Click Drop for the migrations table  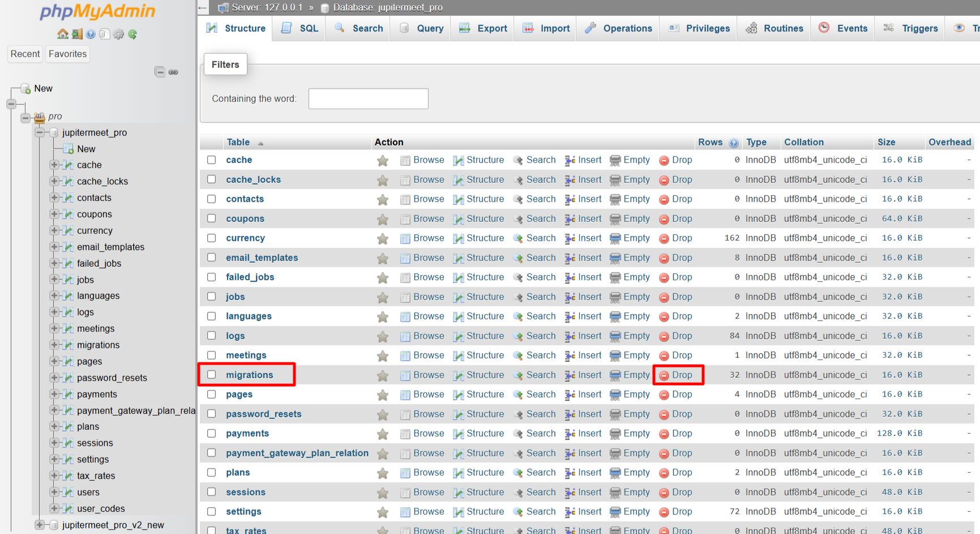point(682,375)
